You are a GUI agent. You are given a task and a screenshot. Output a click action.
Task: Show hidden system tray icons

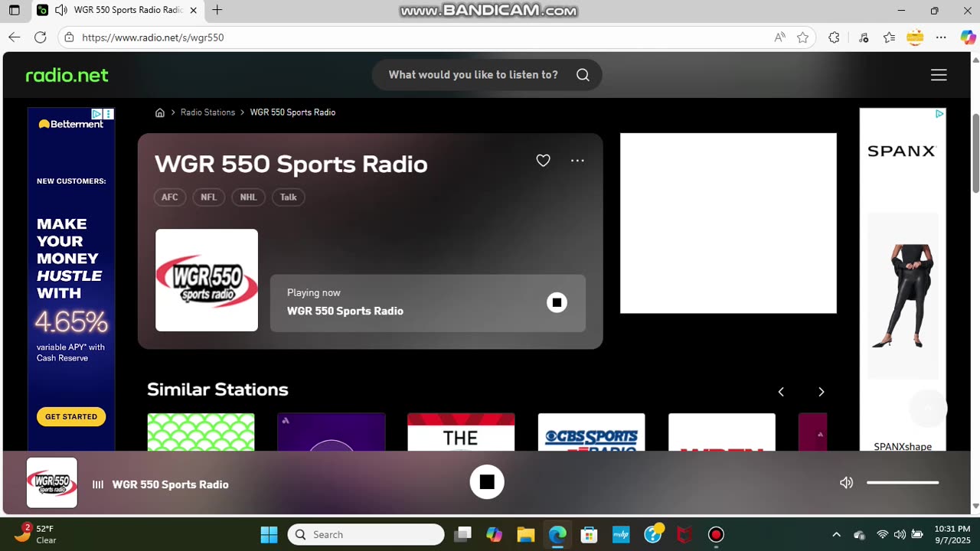coord(836,535)
